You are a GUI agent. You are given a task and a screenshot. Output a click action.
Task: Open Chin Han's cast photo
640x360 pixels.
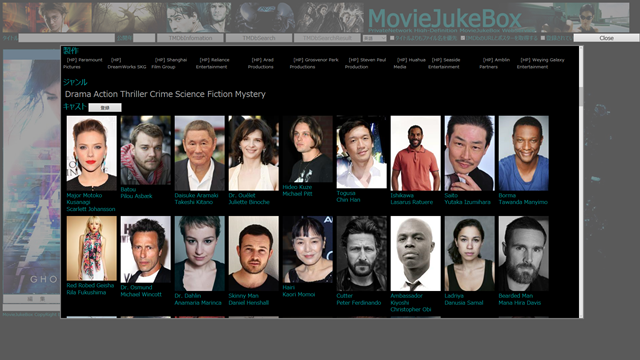(362, 152)
